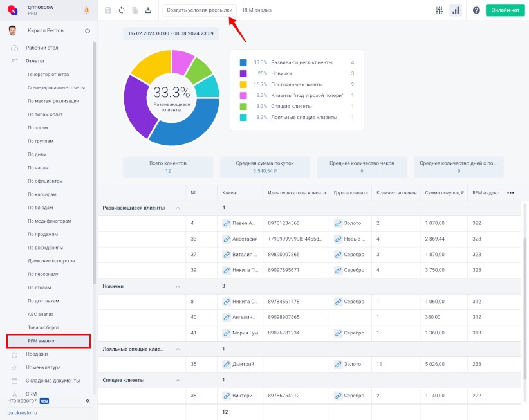Open the help question mark icon

point(476,10)
